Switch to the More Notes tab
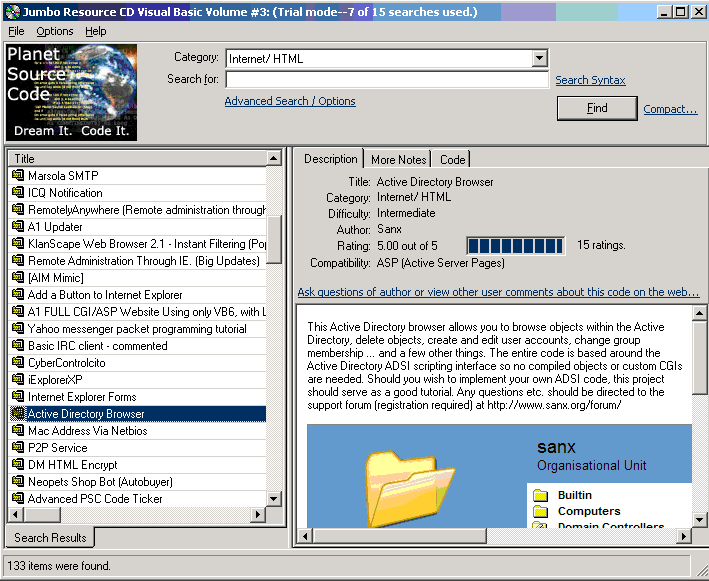 click(398, 160)
